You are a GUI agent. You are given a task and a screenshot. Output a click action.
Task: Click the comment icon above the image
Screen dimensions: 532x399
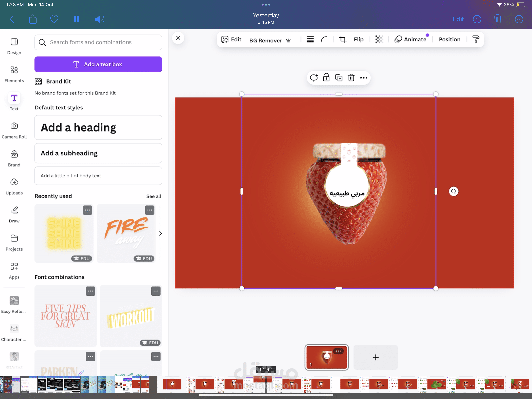point(314,78)
